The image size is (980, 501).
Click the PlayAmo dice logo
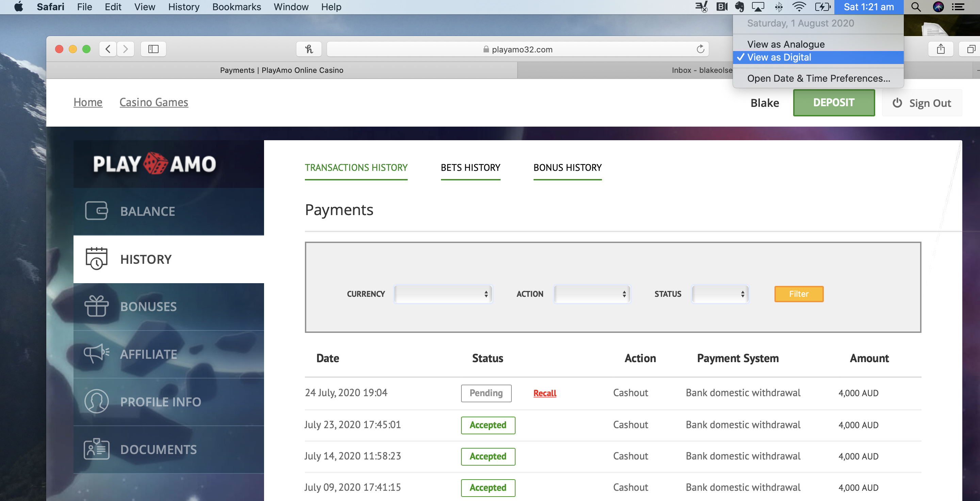(155, 164)
